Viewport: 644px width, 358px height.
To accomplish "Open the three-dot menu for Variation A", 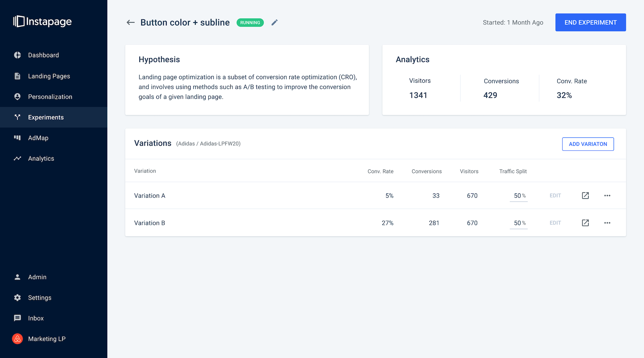I will 607,195.
